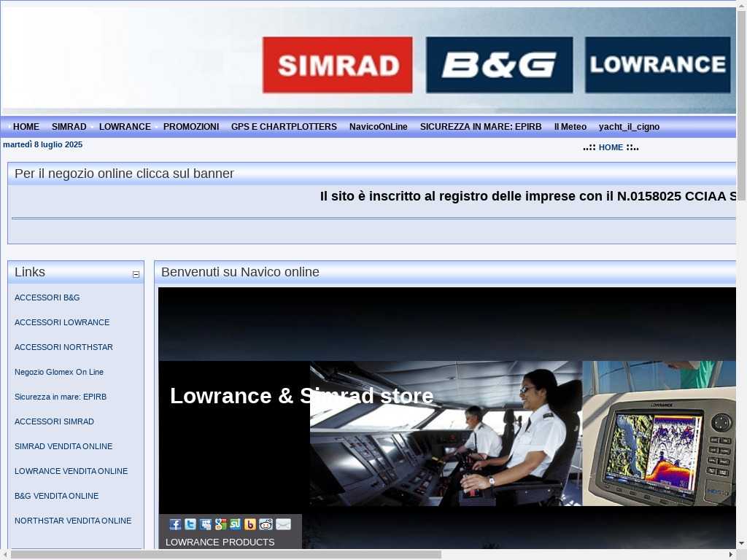Open LOWRANCE VENDITA ONLINE link
The height and width of the screenshot is (560, 747).
(x=71, y=471)
